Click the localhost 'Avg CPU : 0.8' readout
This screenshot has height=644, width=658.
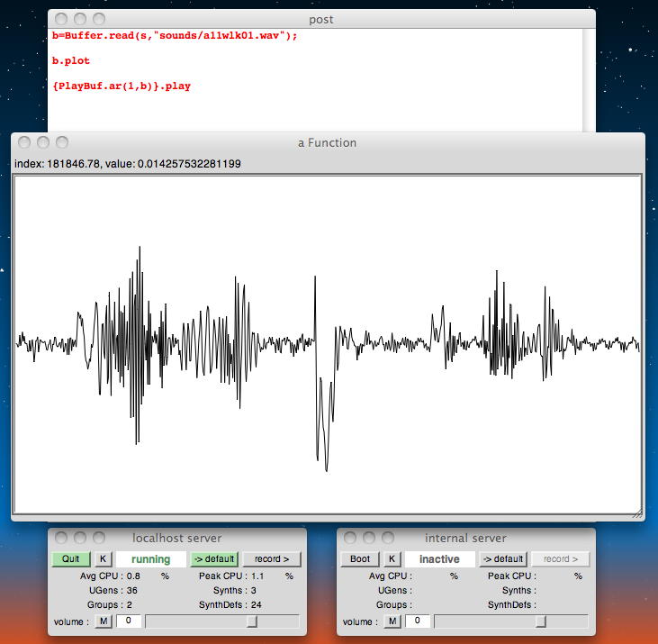(110, 576)
